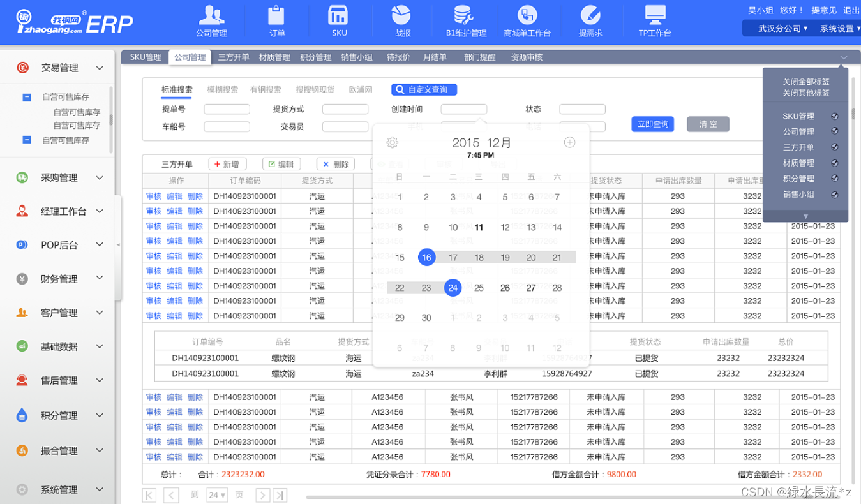
Task: Select December 24 in the calendar
Action: (453, 288)
